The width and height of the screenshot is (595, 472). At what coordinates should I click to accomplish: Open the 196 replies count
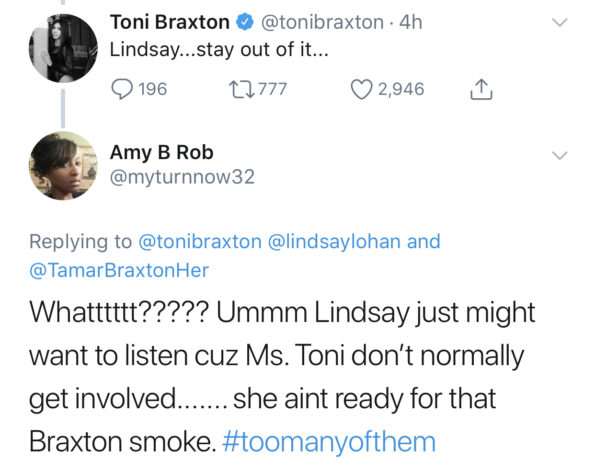[x=153, y=89]
